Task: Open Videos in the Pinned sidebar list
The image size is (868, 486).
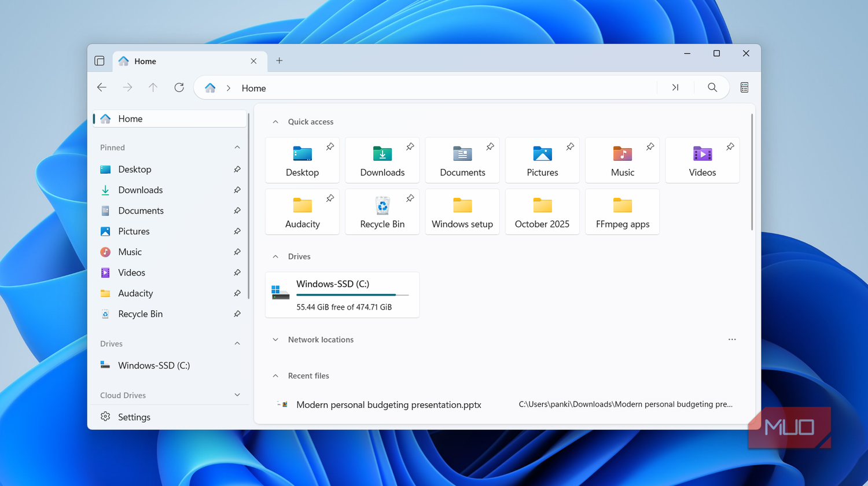Action: [170, 273]
